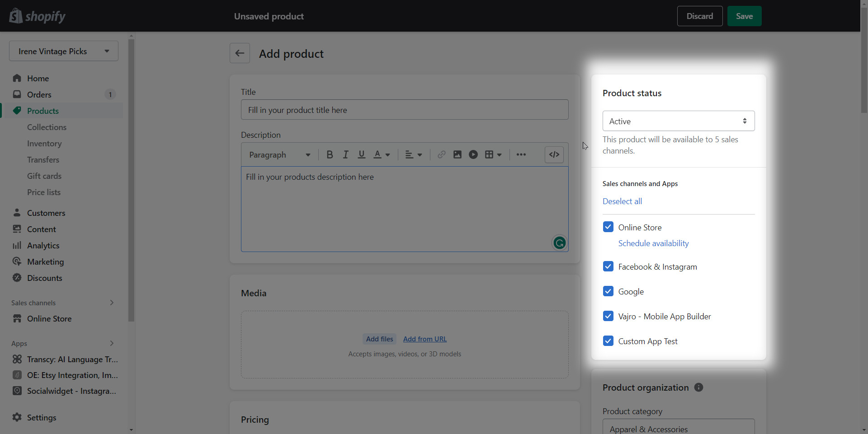Uncheck Vajro - Mobile App Builder

point(608,316)
